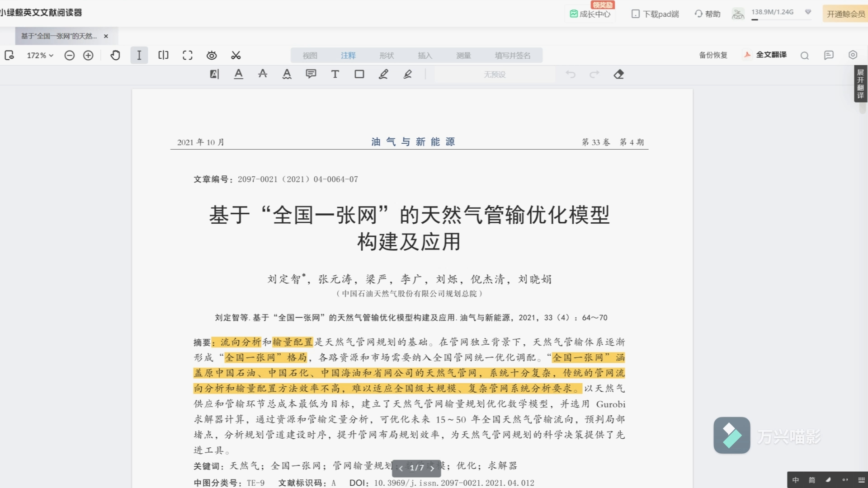Choose the underline annotation tool
Image resolution: width=868 pixels, height=488 pixels.
click(239, 74)
